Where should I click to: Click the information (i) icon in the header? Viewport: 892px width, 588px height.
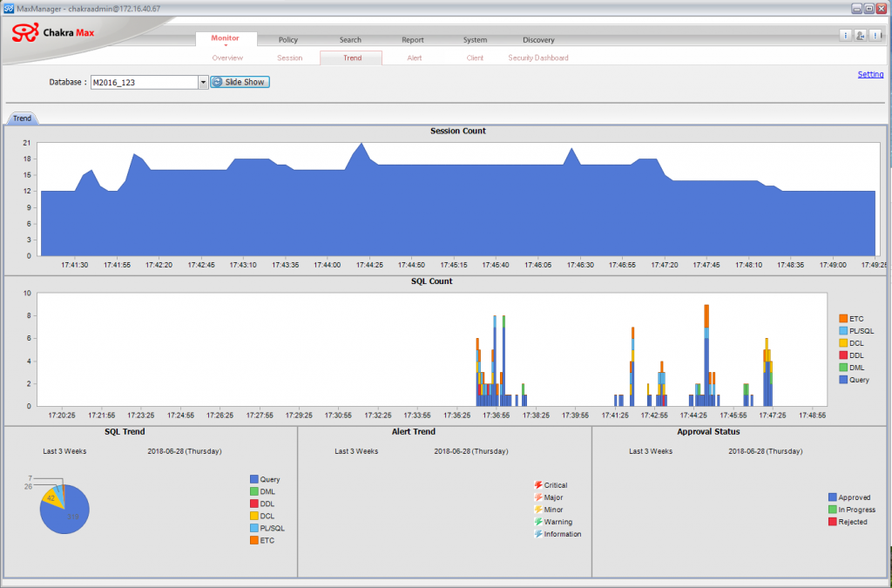[845, 36]
